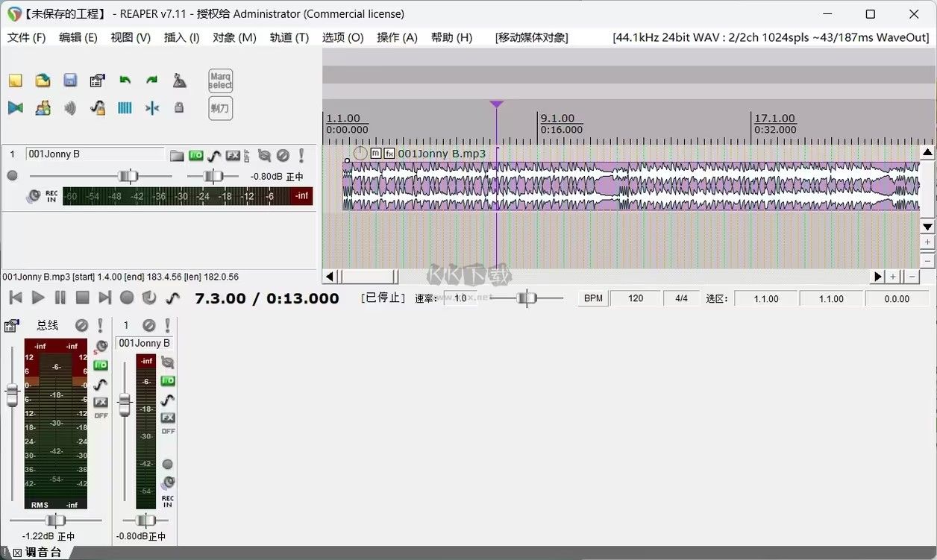Toggle item mute 'm' on 001Jonny B.mp3
Image resolution: width=937 pixels, height=560 pixels.
pyautogui.click(x=375, y=154)
